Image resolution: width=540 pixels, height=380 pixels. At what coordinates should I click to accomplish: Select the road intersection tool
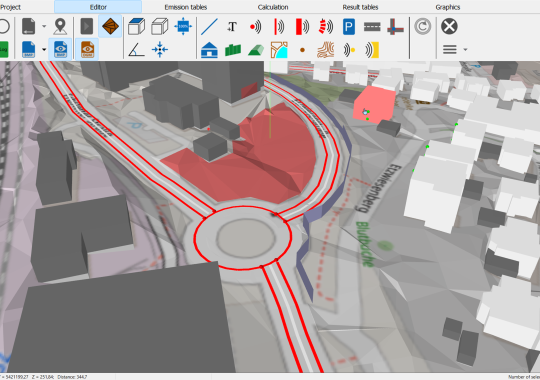coord(395,27)
